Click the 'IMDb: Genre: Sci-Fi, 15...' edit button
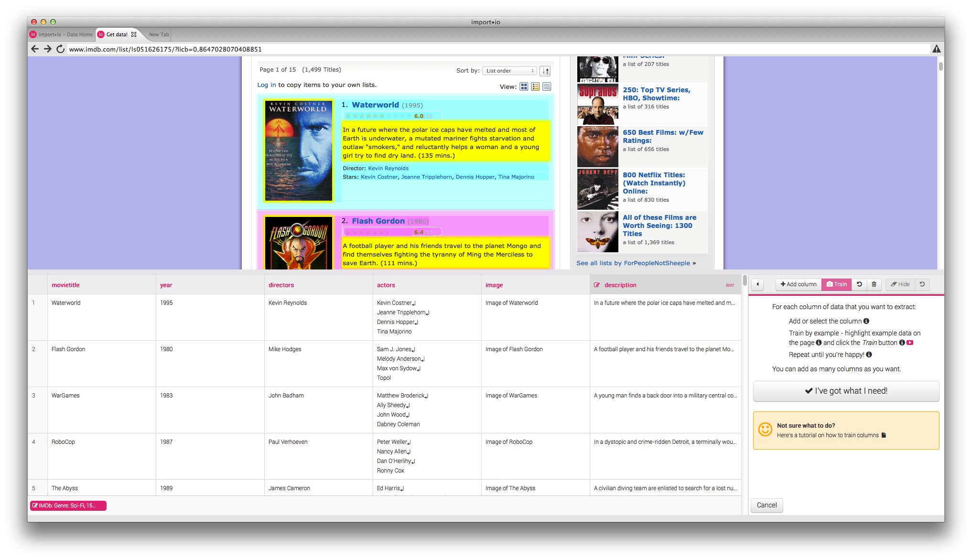 point(68,506)
